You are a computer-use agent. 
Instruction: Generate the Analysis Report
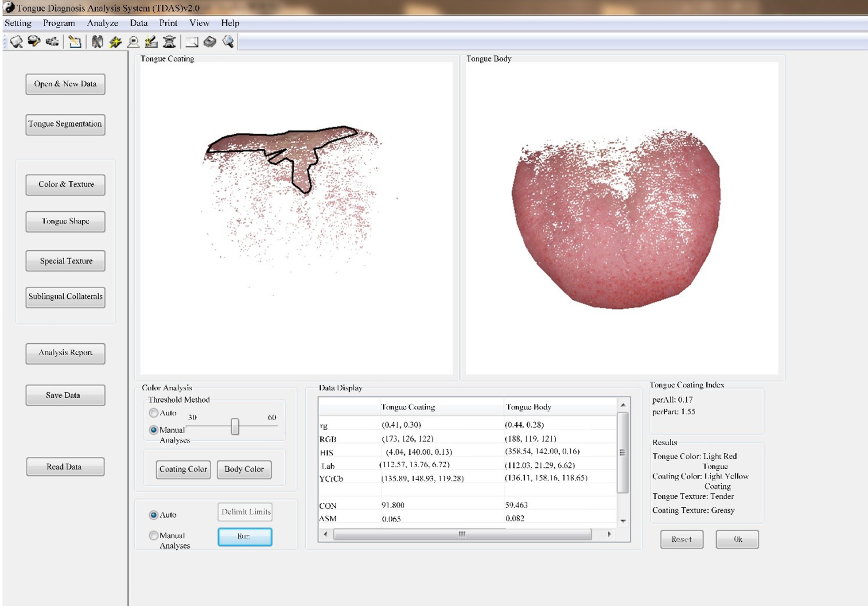(x=65, y=353)
